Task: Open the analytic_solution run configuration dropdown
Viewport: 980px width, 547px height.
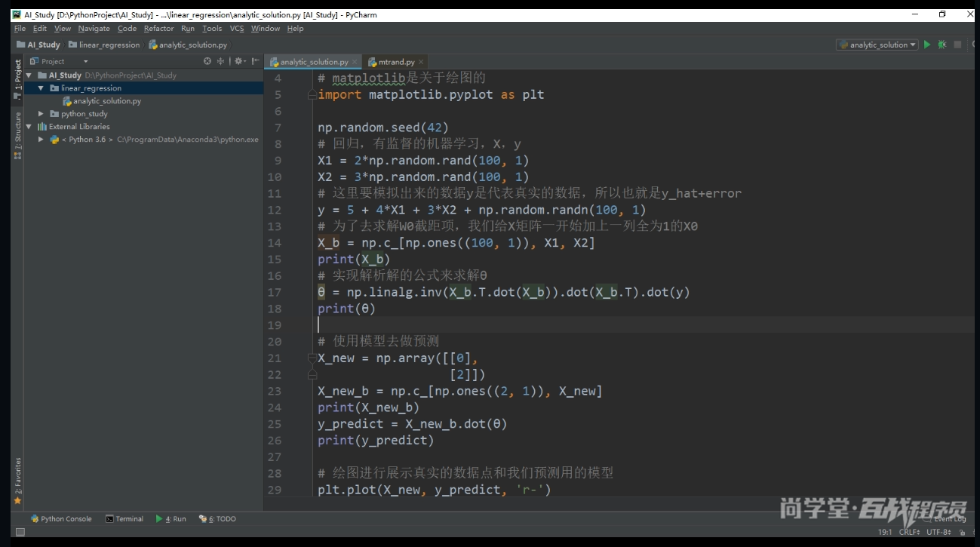Action: pyautogui.click(x=877, y=45)
